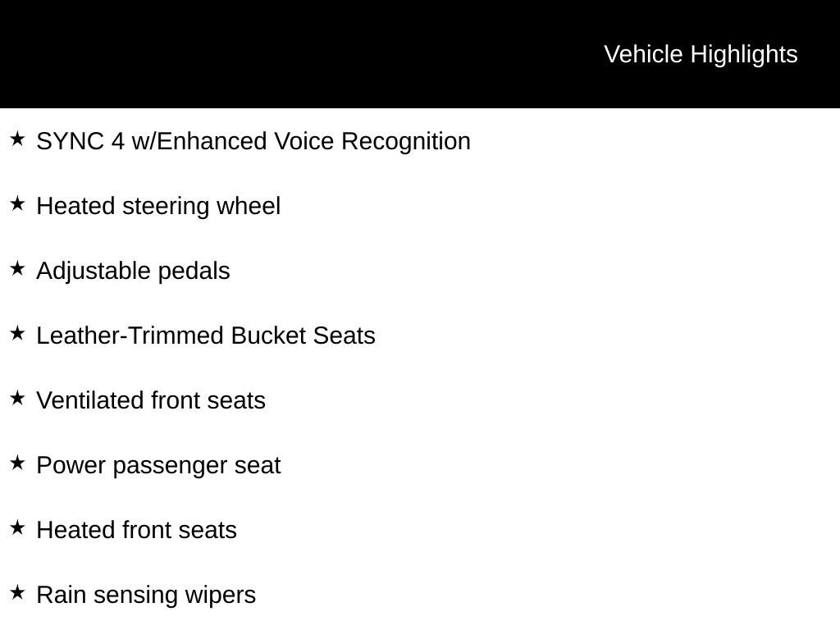Click the star beside Power passenger seat

[17, 463]
